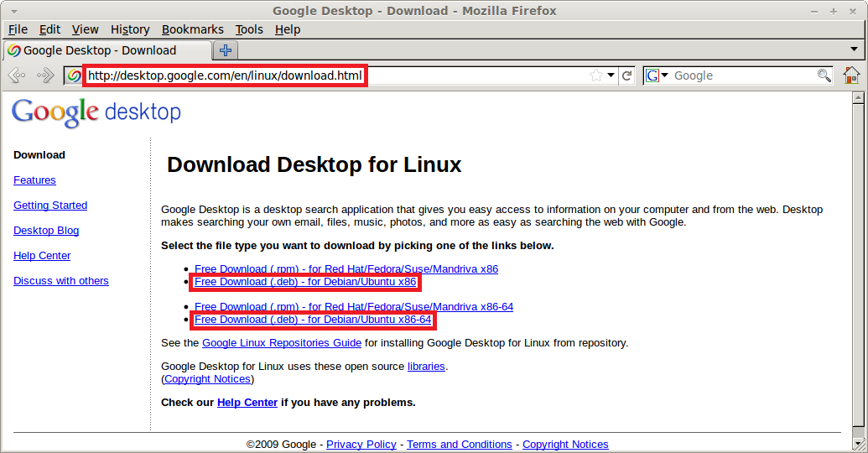Open the File menu
The image size is (868, 453).
tap(18, 29)
